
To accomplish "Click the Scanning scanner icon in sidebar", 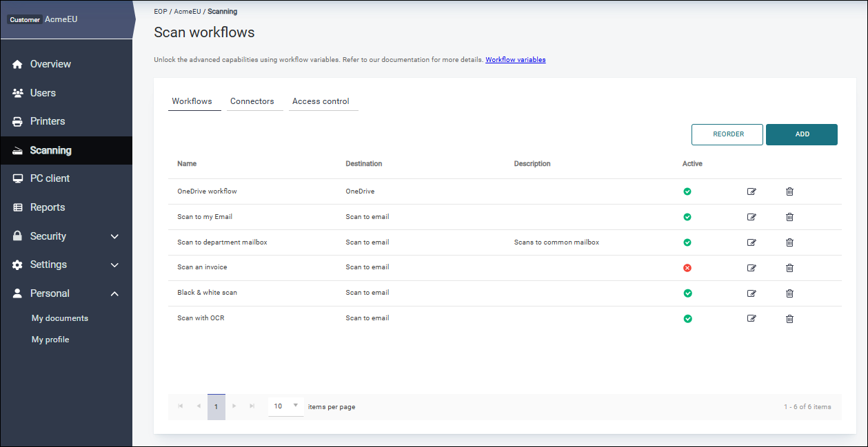I will point(19,150).
